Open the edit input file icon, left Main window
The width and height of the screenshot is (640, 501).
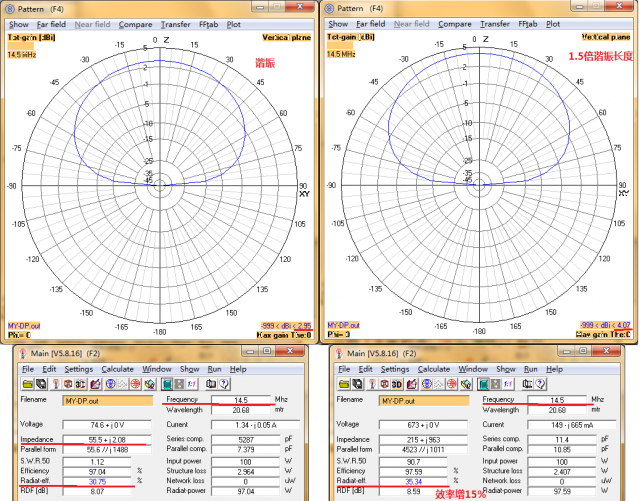click(x=96, y=384)
